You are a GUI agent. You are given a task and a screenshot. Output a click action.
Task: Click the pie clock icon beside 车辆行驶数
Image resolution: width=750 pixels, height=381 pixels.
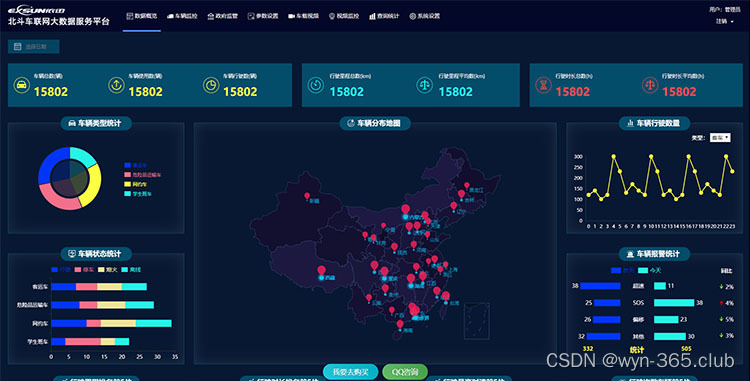pyautogui.click(x=211, y=85)
